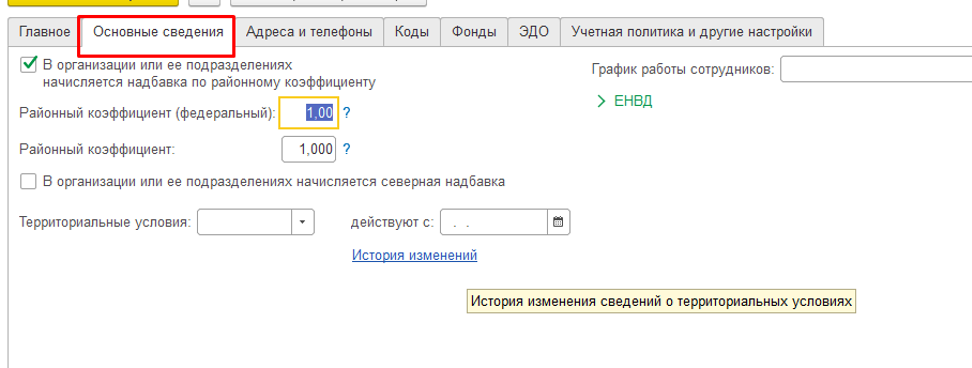This screenshot has width=972, height=368.
Task: Expand the ЕНВД section
Action: [625, 102]
